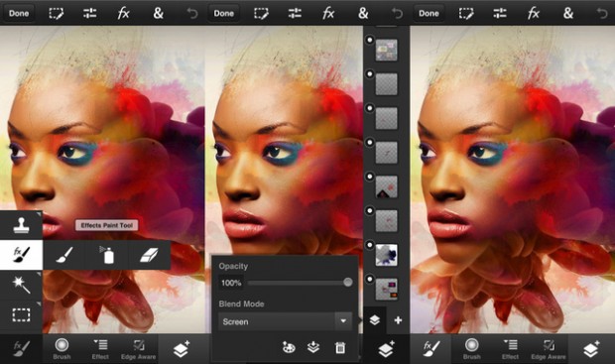Undo last action in left screen top bar
Screen dimensions: 615x364
click(192, 14)
